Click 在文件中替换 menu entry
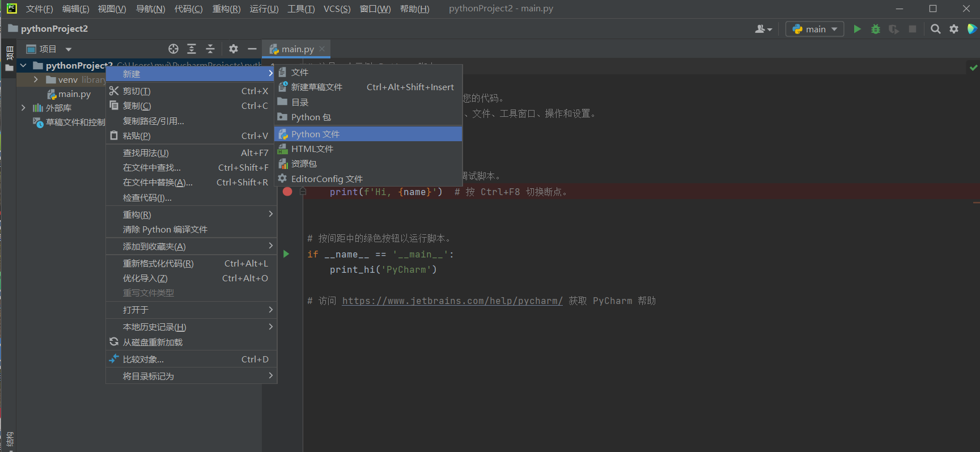The image size is (980, 452). [191, 182]
